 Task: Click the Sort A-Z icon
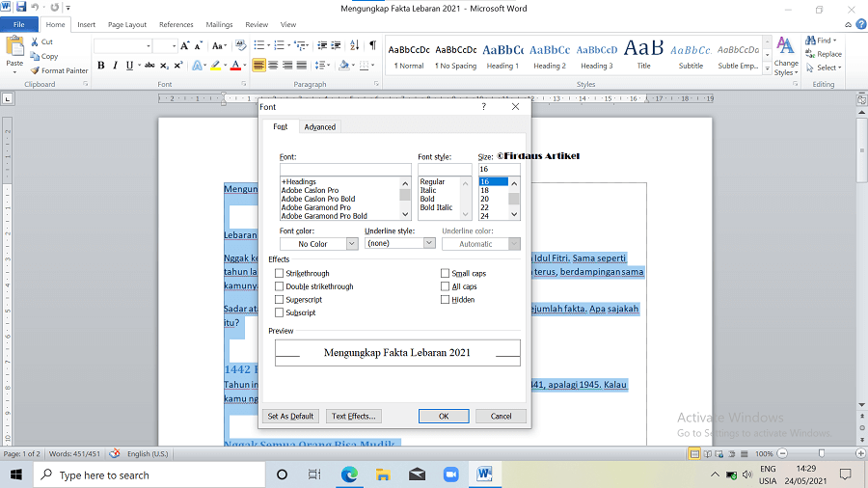[x=354, y=45]
